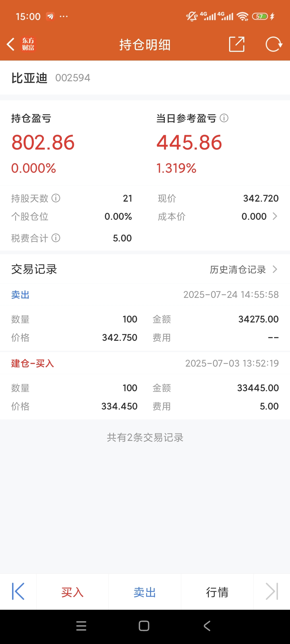Open the share/export icon

point(237,44)
